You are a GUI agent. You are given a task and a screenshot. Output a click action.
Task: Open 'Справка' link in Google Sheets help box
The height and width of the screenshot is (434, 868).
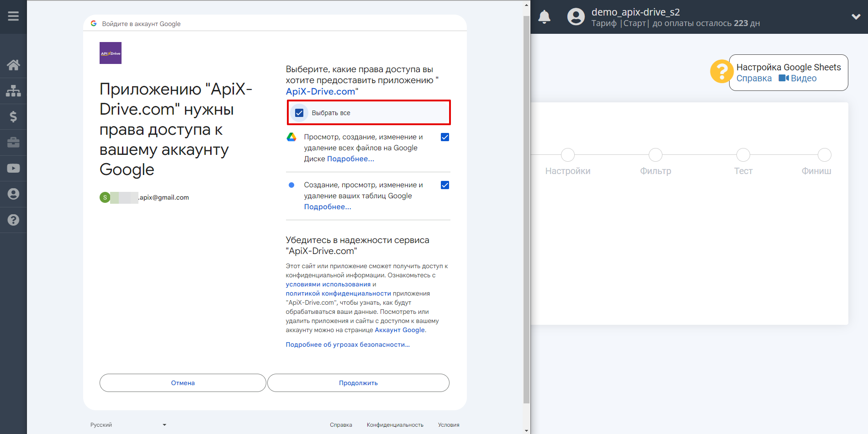point(754,78)
